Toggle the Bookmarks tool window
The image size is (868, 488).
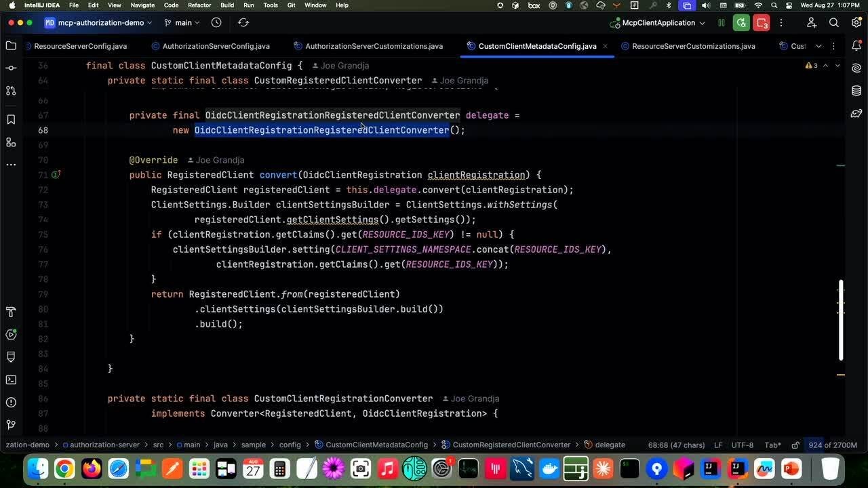(x=11, y=120)
